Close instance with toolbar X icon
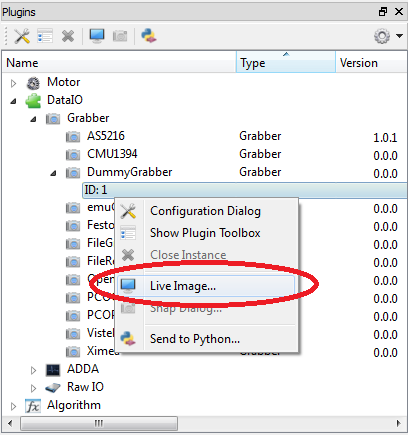Image resolution: width=408 pixels, height=435 pixels. click(68, 36)
